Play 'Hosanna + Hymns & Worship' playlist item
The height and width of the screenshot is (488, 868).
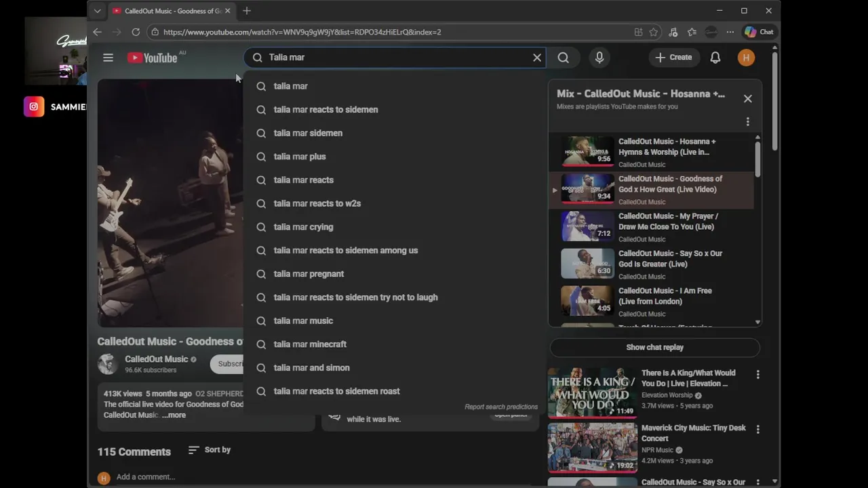[x=651, y=152]
